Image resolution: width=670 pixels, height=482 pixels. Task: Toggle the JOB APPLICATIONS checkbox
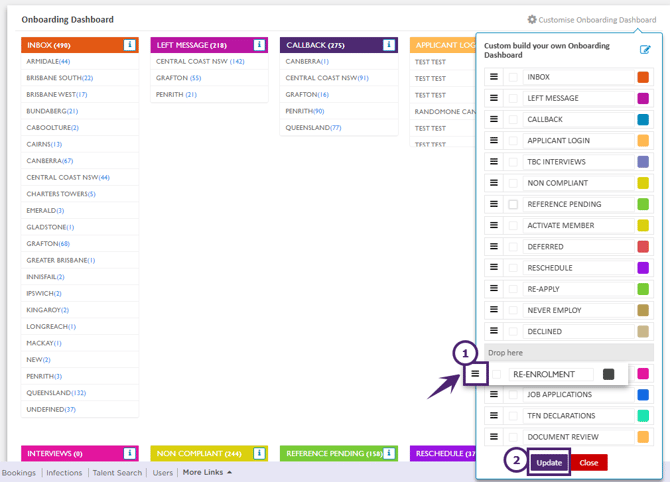pyautogui.click(x=513, y=394)
